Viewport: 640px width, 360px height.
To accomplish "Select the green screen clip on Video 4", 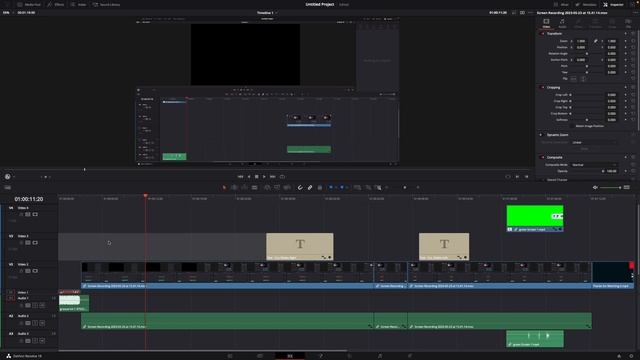I will click(x=535, y=218).
